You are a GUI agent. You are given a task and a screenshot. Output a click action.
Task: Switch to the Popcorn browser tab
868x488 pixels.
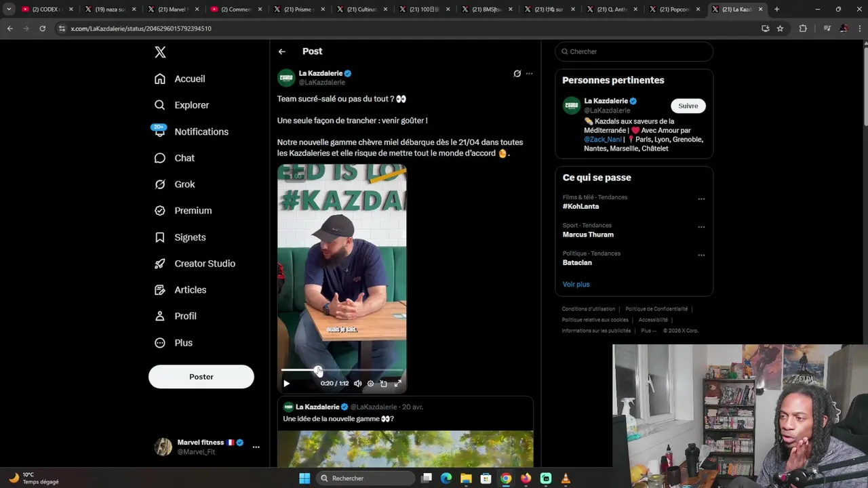click(x=675, y=9)
